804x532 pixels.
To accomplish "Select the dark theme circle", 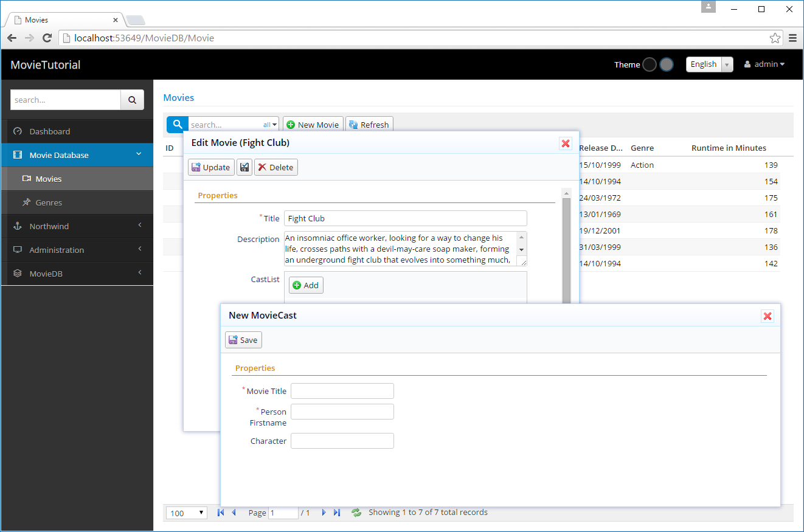I will click(649, 64).
